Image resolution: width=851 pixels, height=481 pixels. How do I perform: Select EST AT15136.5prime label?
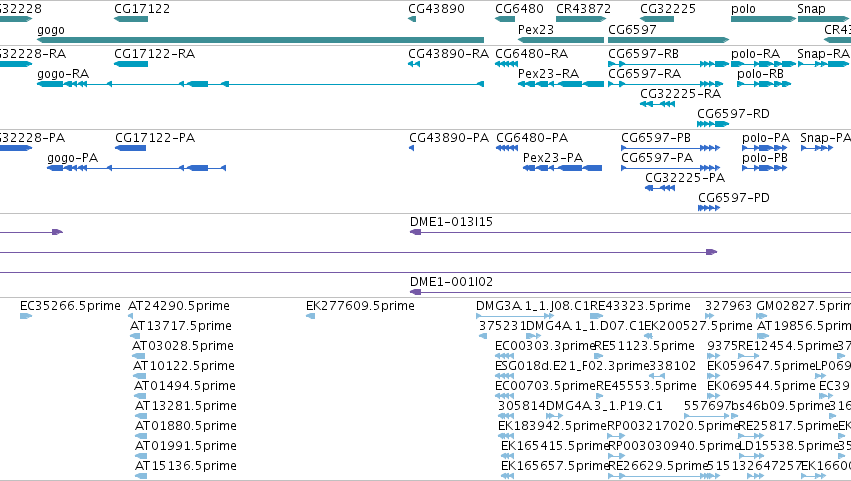186,467
